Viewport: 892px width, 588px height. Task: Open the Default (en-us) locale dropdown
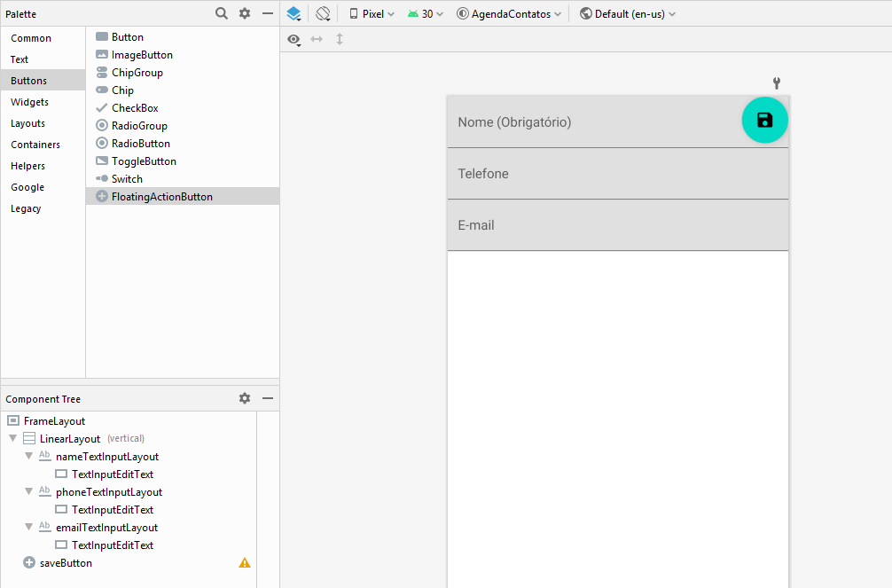[x=628, y=14]
